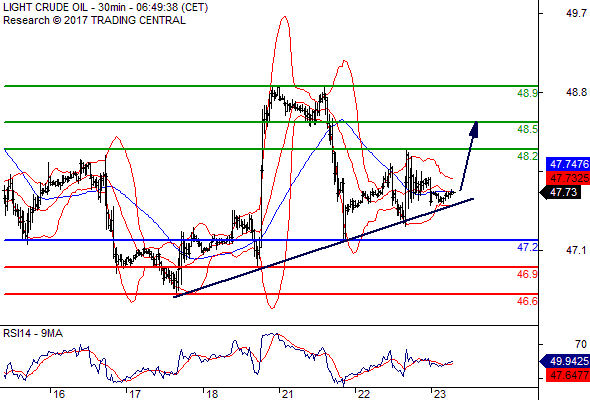The image size is (590, 400).
Task: Select the red 46.6 support label
Action: pyautogui.click(x=527, y=301)
